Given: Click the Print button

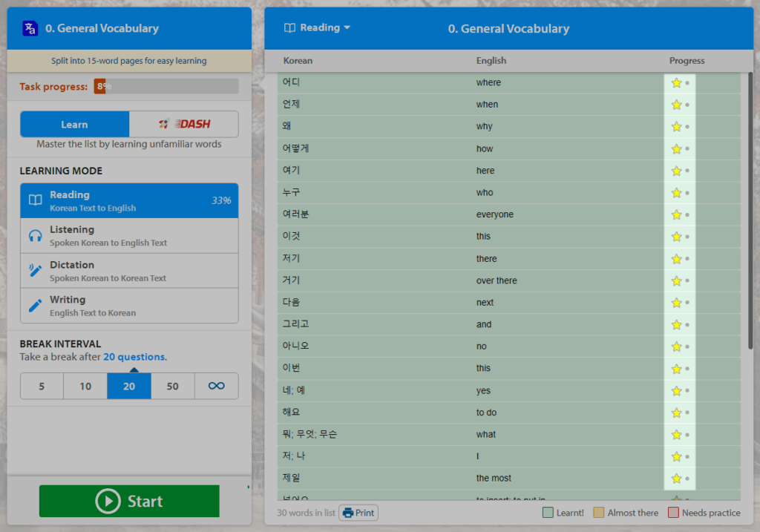Looking at the screenshot, I should pyautogui.click(x=358, y=513).
